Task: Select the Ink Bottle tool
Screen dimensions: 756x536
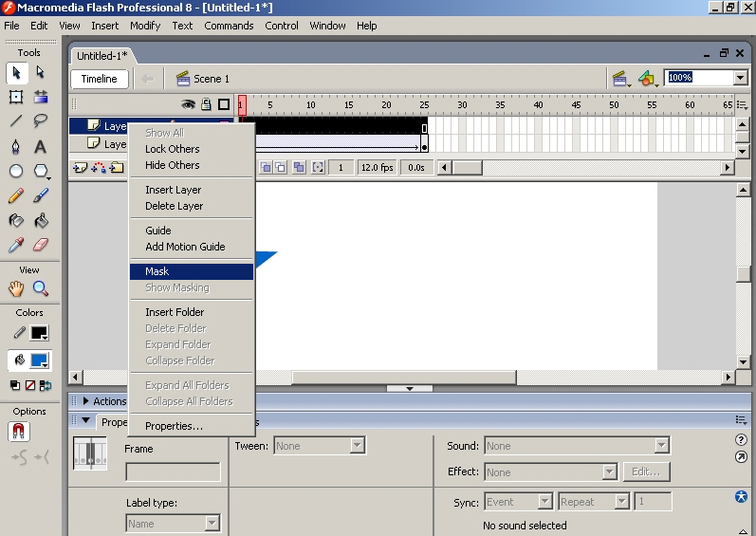Action: (x=16, y=220)
